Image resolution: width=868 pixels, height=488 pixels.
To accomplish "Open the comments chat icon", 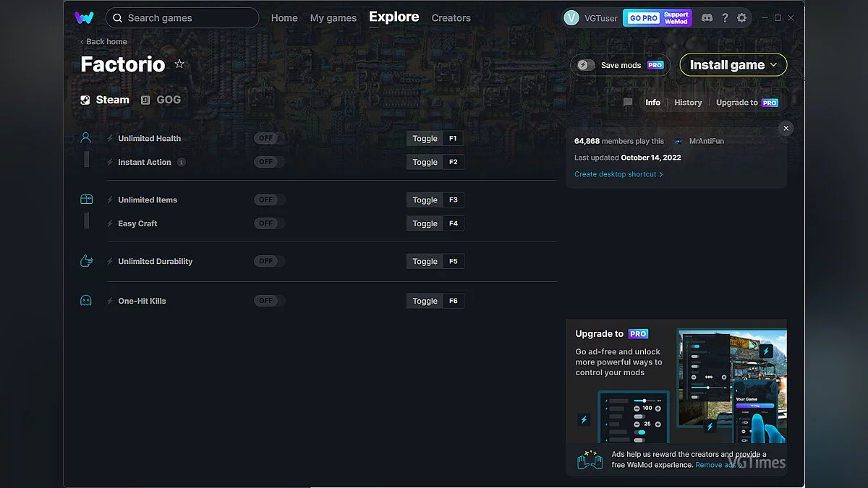I will pyautogui.click(x=628, y=103).
